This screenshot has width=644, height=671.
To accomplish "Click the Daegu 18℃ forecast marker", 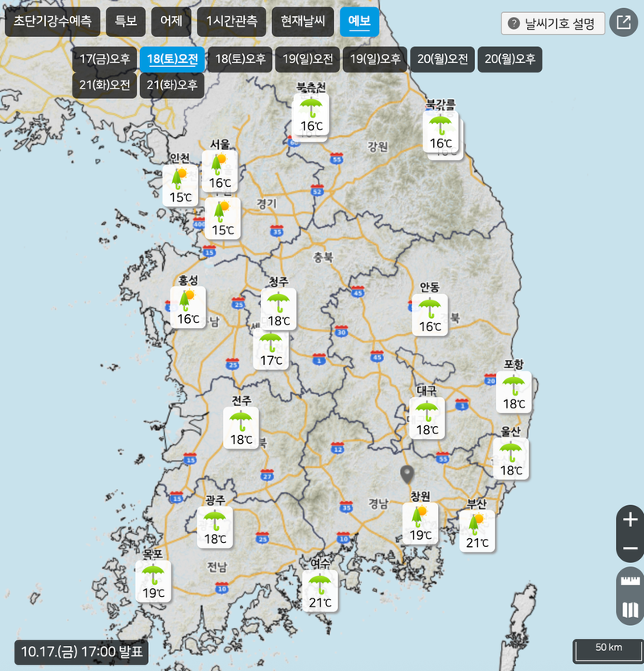I will coord(427,418).
